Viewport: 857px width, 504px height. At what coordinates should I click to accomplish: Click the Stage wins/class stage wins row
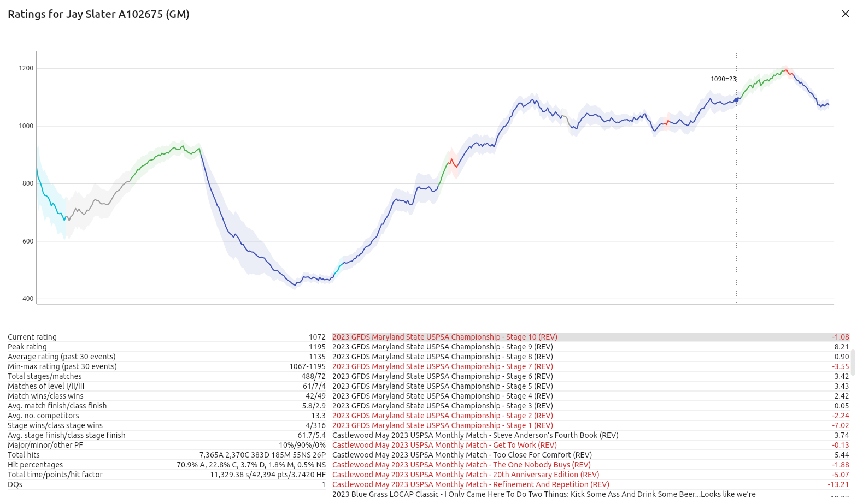tap(167, 425)
